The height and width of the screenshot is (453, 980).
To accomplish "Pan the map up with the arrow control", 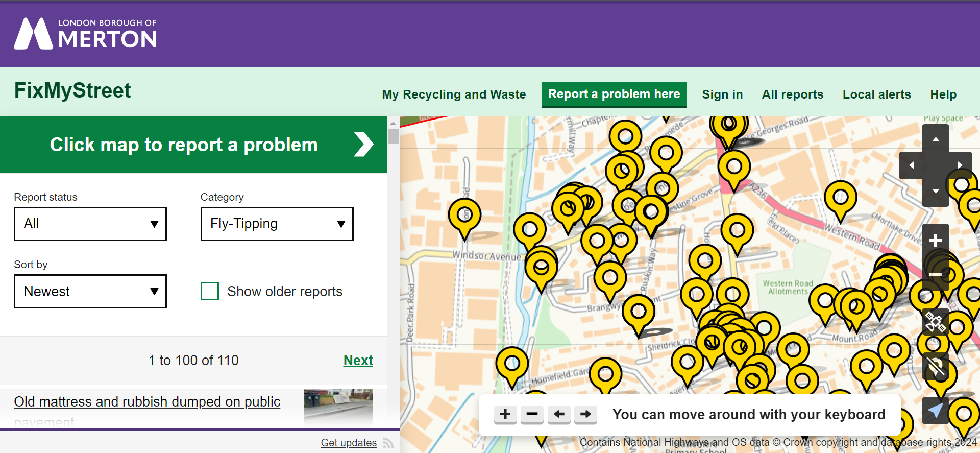I will [936, 139].
